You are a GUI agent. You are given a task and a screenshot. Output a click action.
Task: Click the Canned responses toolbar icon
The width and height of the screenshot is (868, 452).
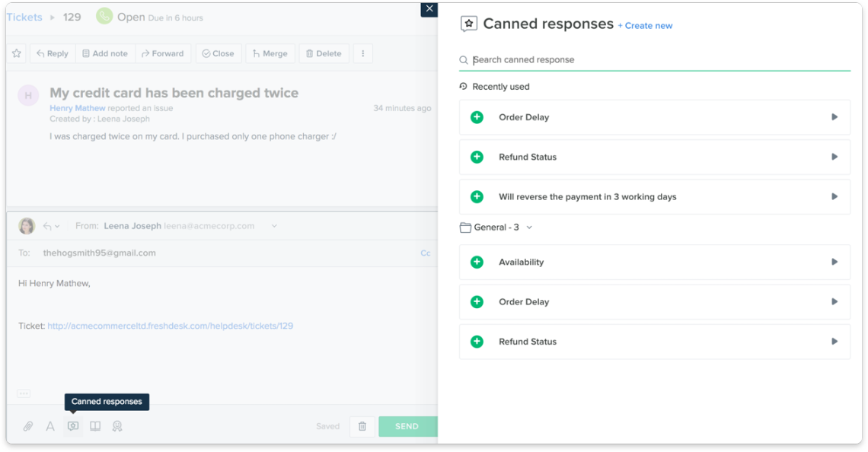click(73, 426)
